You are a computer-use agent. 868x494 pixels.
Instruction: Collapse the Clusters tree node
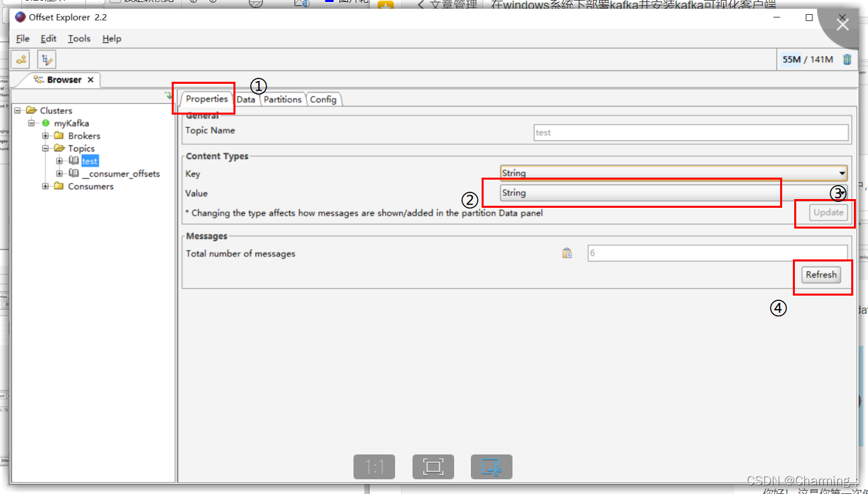[x=18, y=111]
